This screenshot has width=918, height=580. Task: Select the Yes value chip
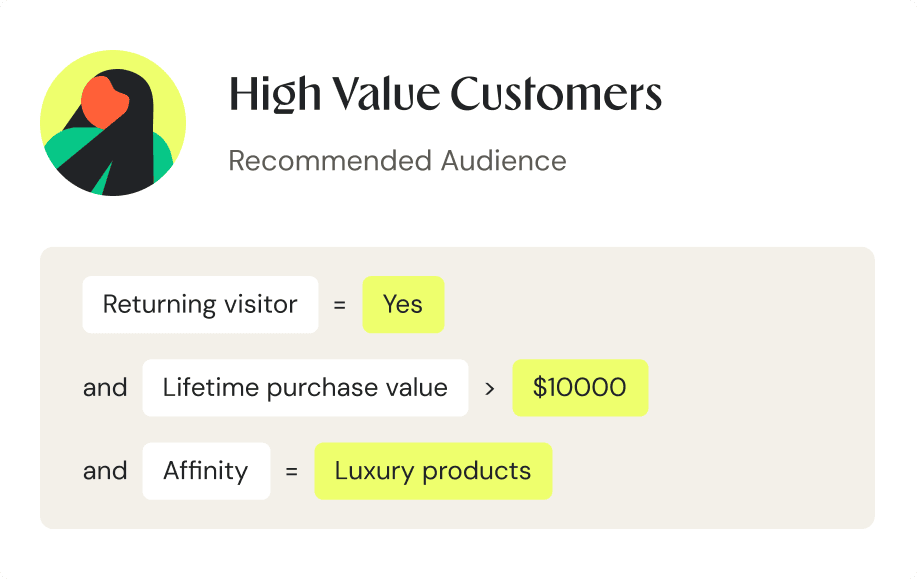[x=403, y=304]
